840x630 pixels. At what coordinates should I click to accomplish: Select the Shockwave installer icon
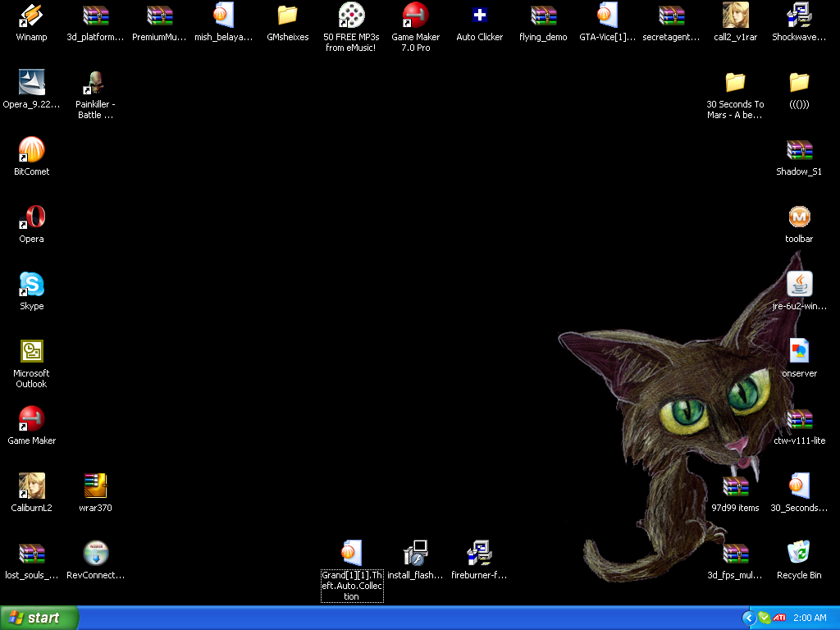click(799, 16)
